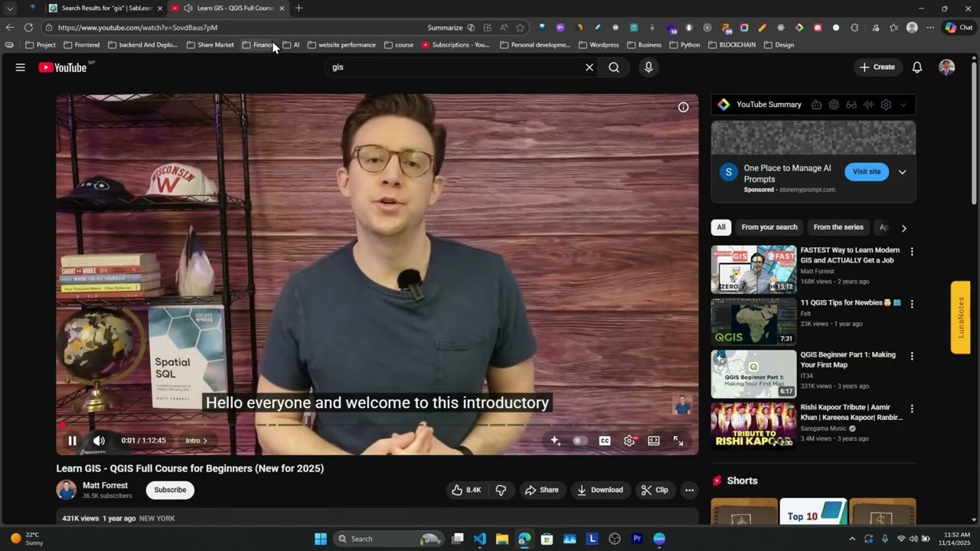Image resolution: width=980 pixels, height=551 pixels.
Task: Pause the video with the player button
Action: [72, 441]
